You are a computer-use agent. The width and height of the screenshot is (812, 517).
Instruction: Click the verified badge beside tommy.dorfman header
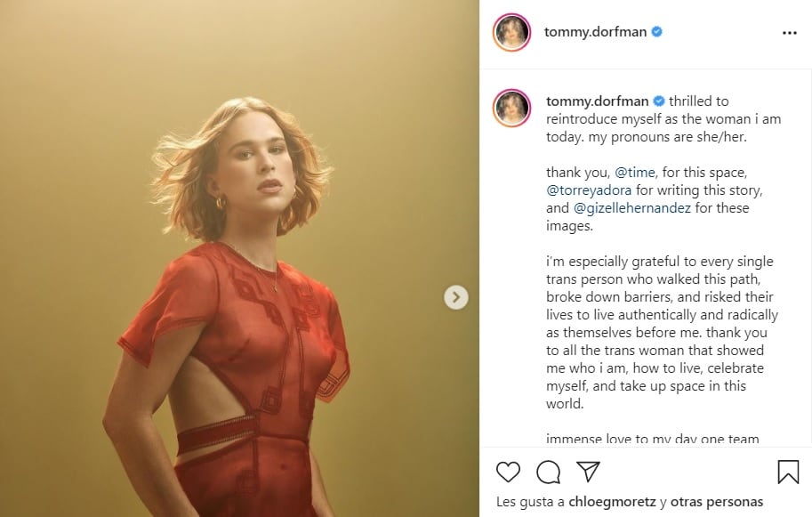tap(657, 32)
